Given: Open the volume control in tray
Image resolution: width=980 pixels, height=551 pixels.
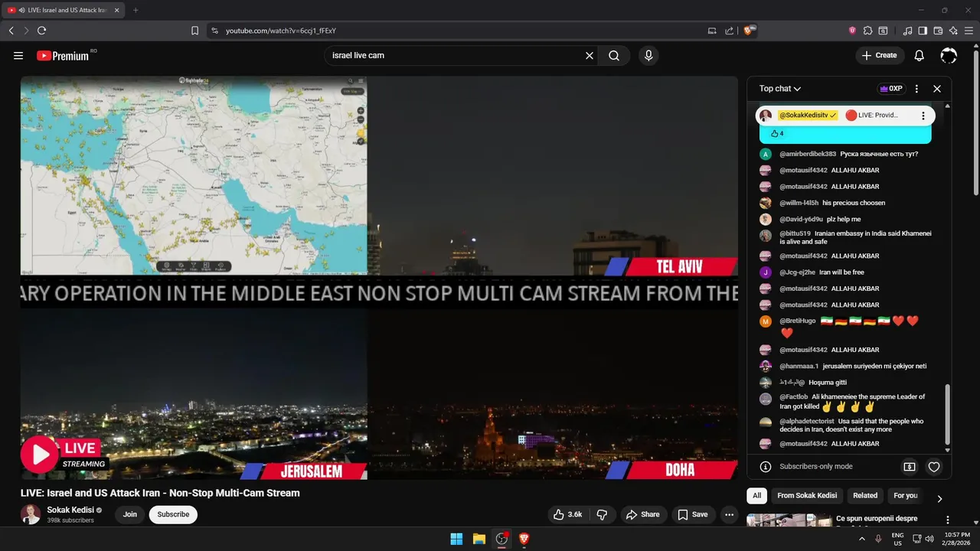Looking at the screenshot, I should 929,539.
